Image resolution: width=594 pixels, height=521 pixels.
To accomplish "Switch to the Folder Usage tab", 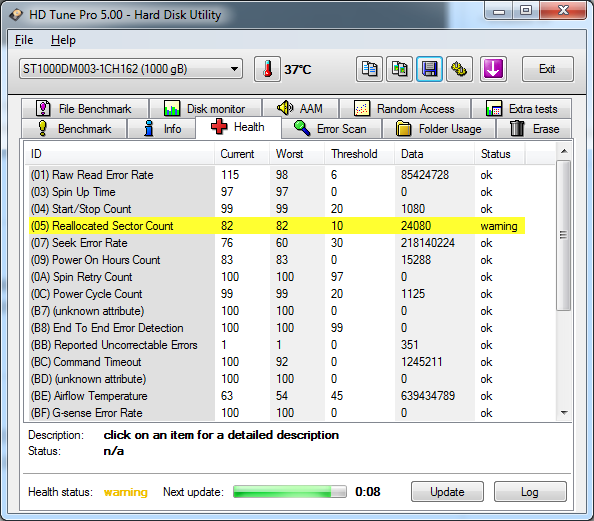I will (439, 129).
